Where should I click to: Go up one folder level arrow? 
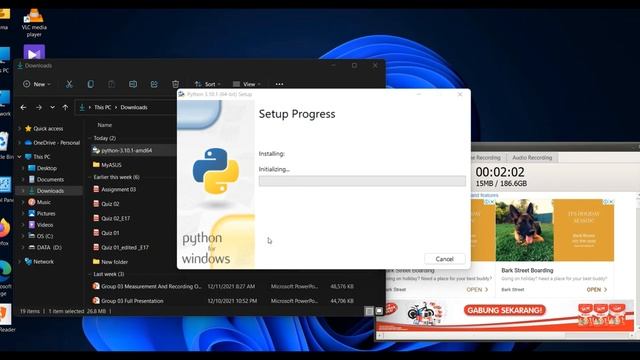[x=65, y=107]
